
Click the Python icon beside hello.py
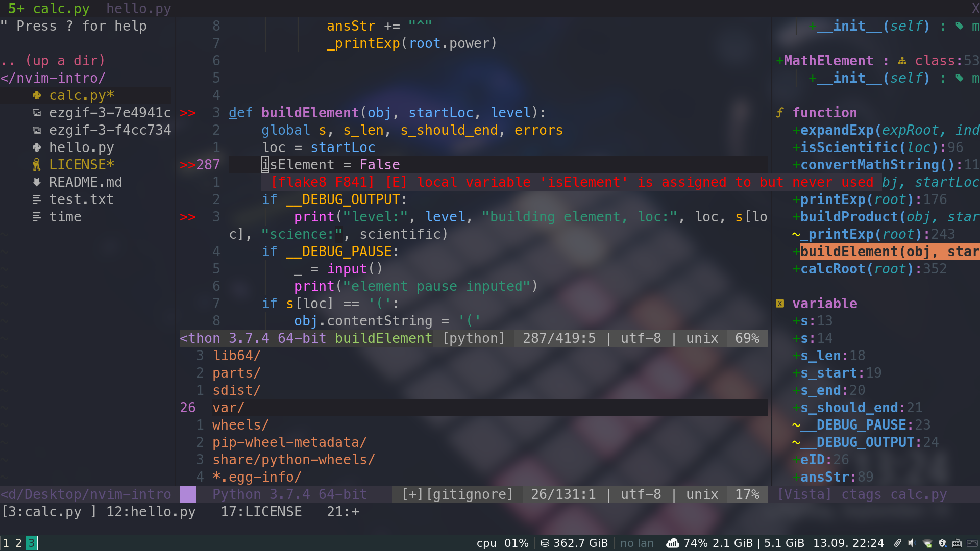coord(37,147)
